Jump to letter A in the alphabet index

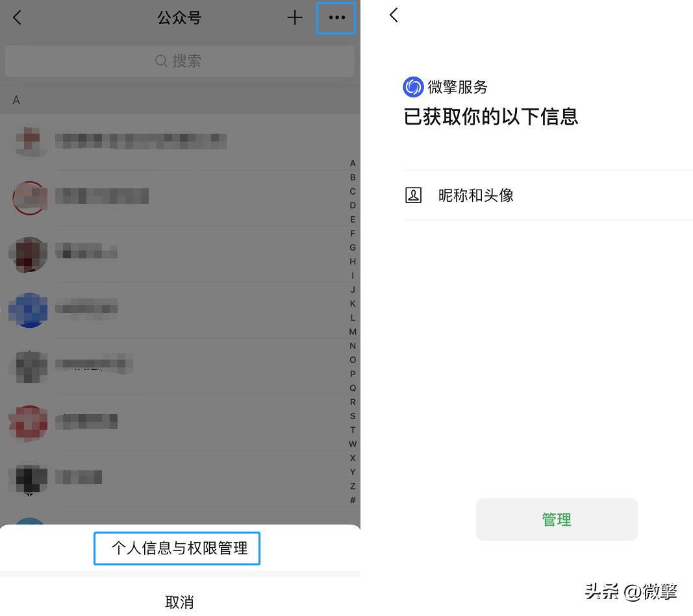(x=353, y=163)
